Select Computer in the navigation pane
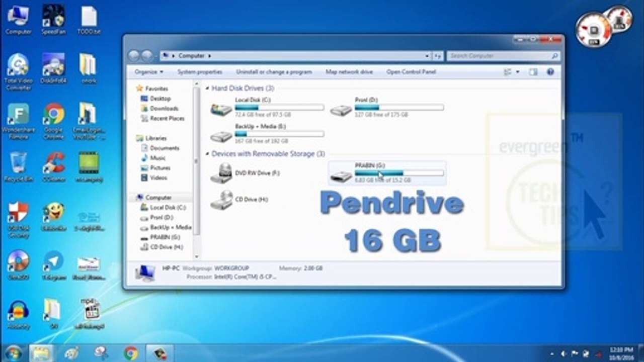This screenshot has width=644, height=362. [153, 198]
